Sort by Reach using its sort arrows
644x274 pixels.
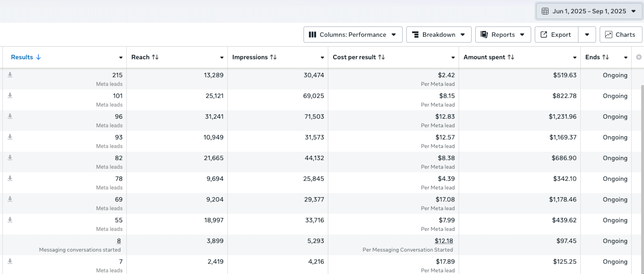(x=155, y=57)
